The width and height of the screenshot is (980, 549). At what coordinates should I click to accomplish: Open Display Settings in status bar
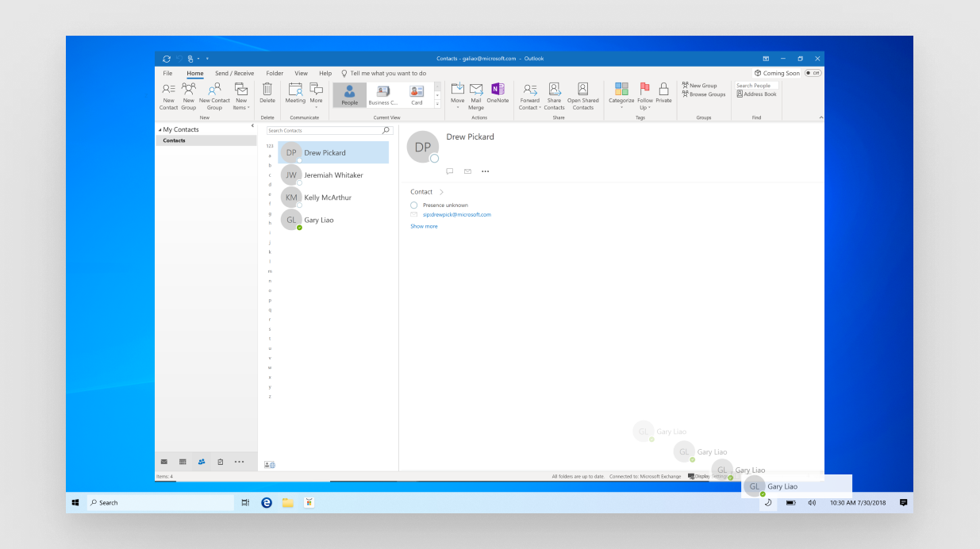tap(707, 476)
